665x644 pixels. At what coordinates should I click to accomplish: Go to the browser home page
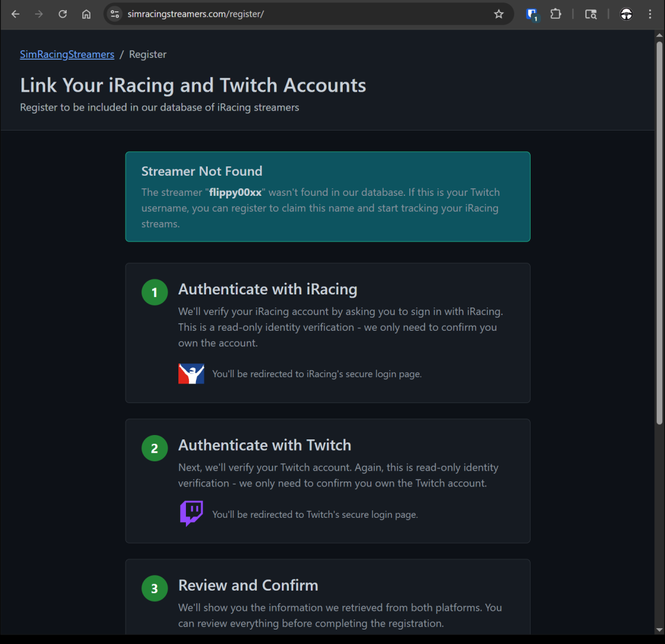click(87, 14)
